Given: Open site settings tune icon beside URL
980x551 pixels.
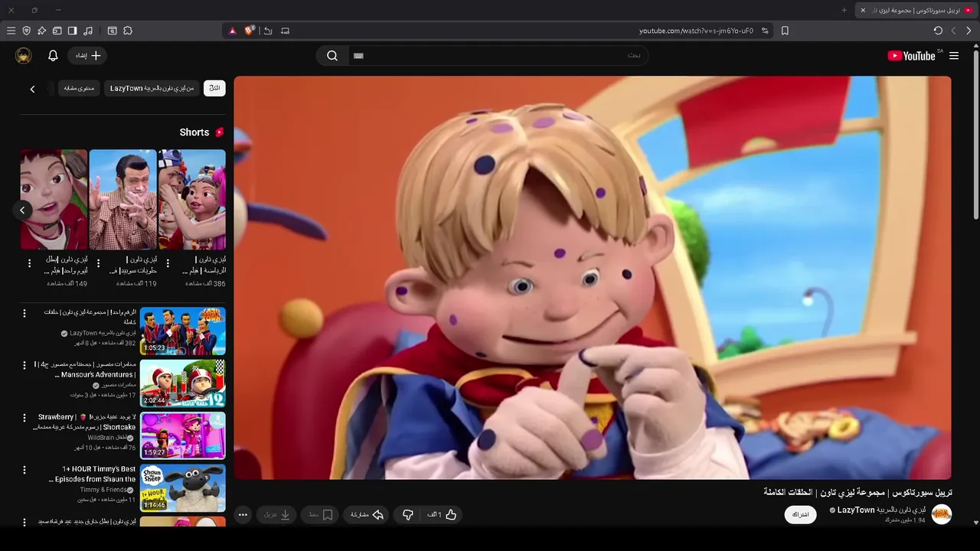Looking at the screenshot, I should click(x=765, y=31).
